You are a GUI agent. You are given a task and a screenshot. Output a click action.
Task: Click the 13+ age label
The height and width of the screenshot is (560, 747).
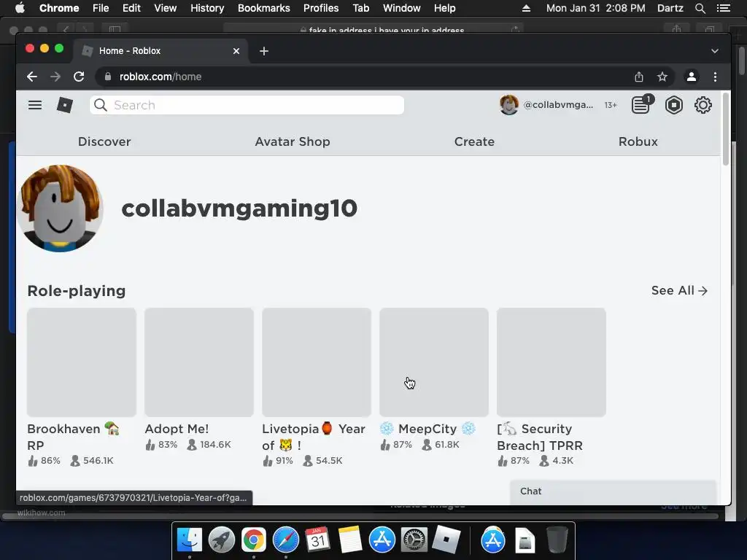coord(611,105)
